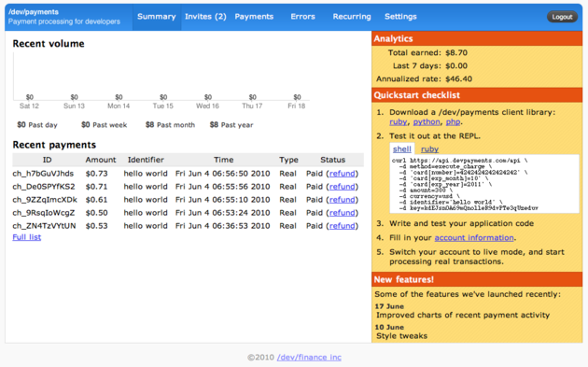The image size is (588, 367).
Task: Refund payment ch_9ZZqImcXDk
Action: pyautogui.click(x=342, y=200)
